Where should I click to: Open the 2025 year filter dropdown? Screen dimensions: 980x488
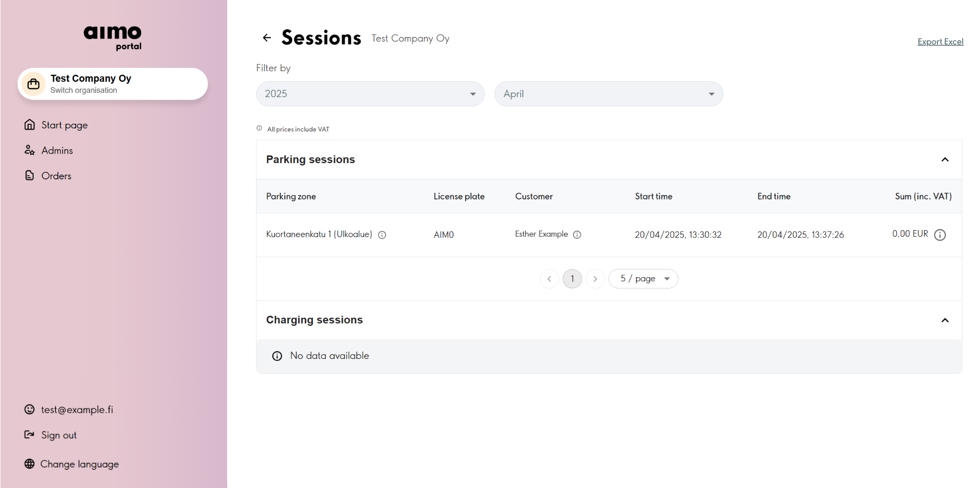click(x=370, y=94)
